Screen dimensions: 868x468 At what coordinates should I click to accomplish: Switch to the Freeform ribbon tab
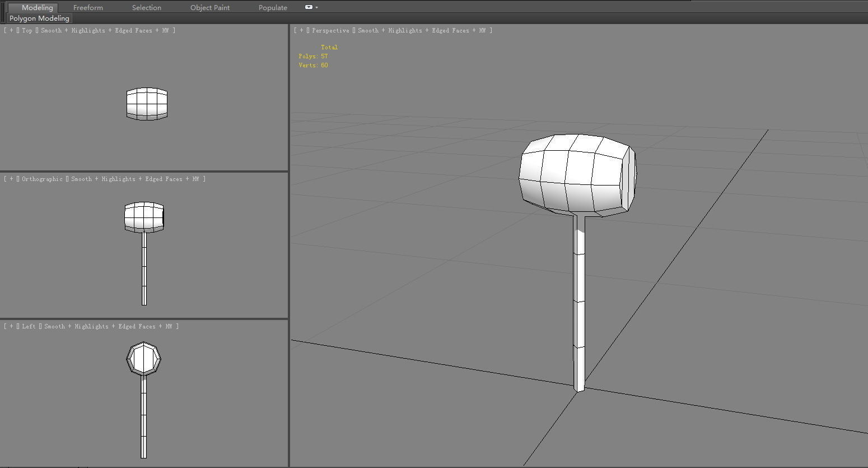[x=88, y=8]
